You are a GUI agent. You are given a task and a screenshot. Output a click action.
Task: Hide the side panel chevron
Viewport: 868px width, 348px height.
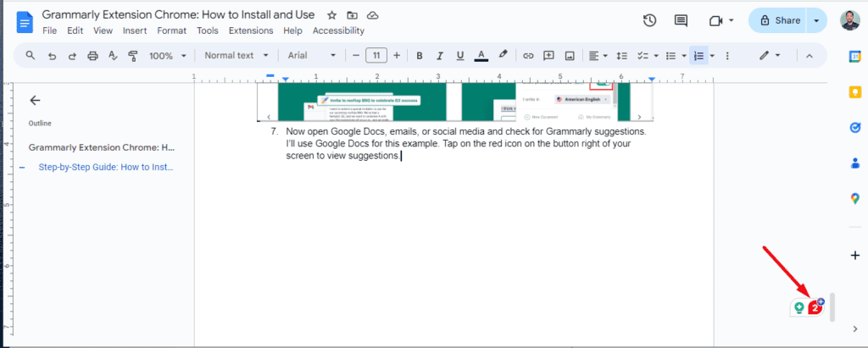coord(854,329)
